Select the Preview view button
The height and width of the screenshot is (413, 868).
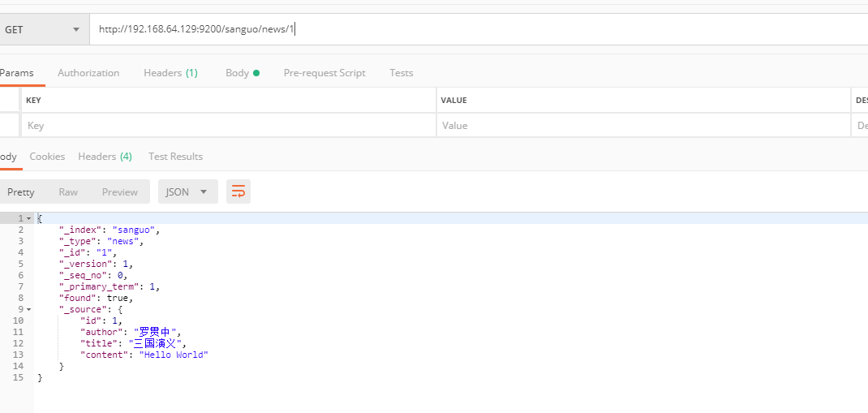tap(119, 191)
